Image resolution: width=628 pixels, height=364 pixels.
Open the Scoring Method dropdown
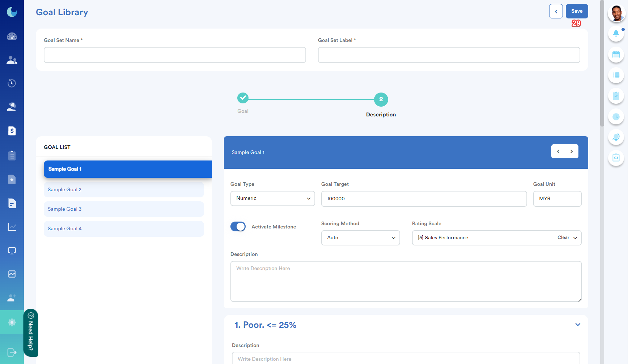[361, 238]
